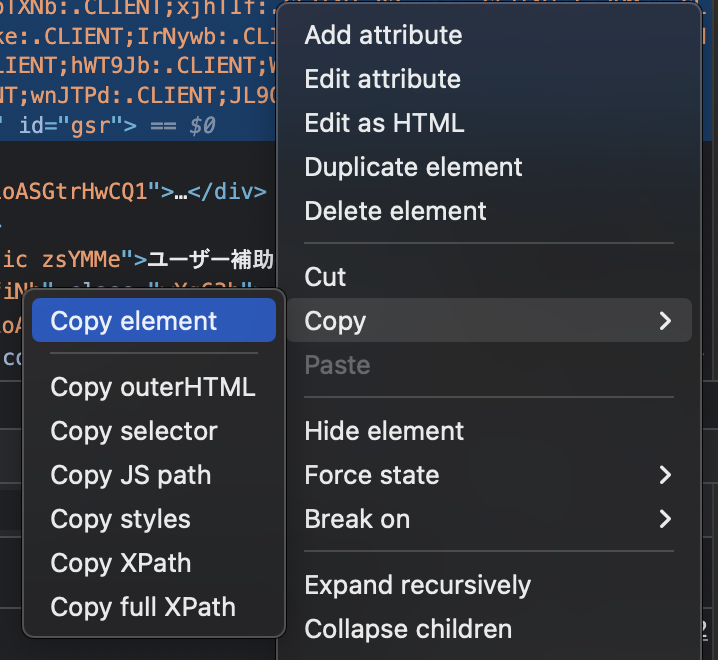This screenshot has height=660, width=718.
Task: Click the Cut menu item
Action: (x=489, y=277)
